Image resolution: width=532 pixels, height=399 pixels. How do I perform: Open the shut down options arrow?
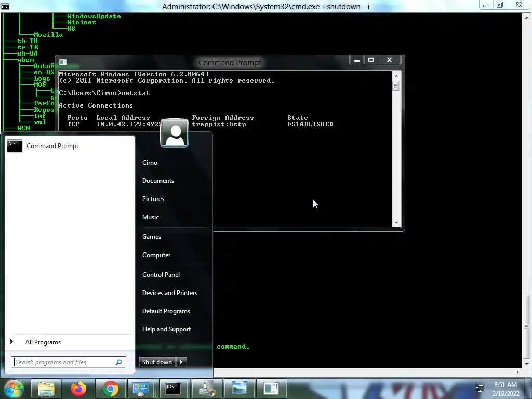[181, 362]
